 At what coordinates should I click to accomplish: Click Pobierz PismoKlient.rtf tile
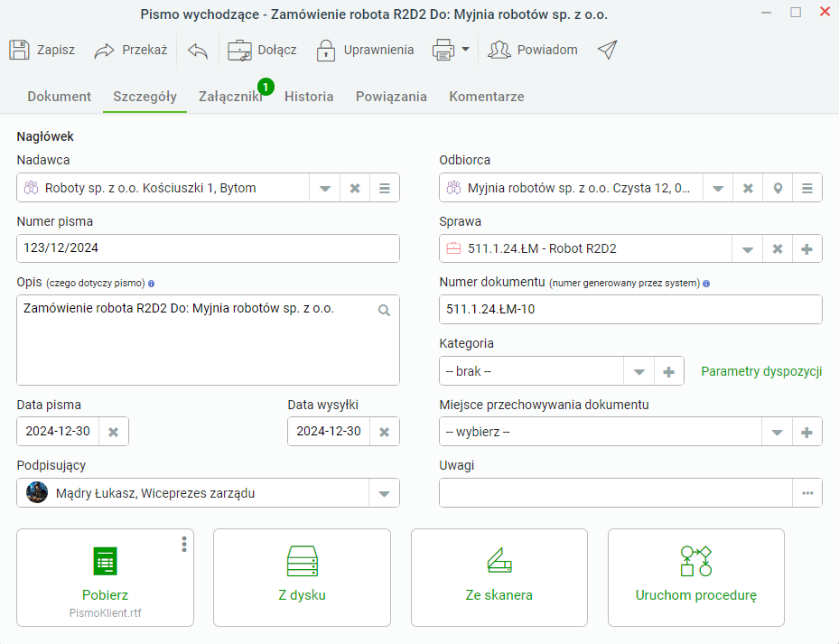[x=105, y=578]
